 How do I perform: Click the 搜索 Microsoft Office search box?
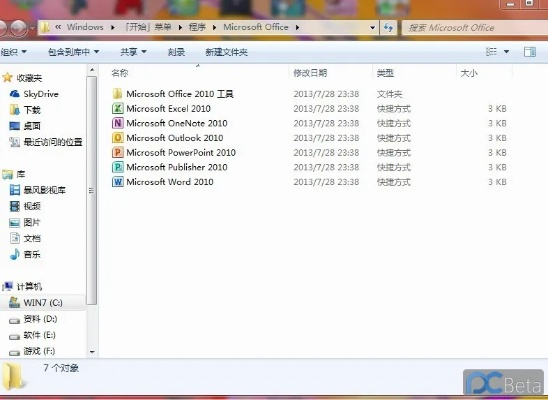(475, 28)
